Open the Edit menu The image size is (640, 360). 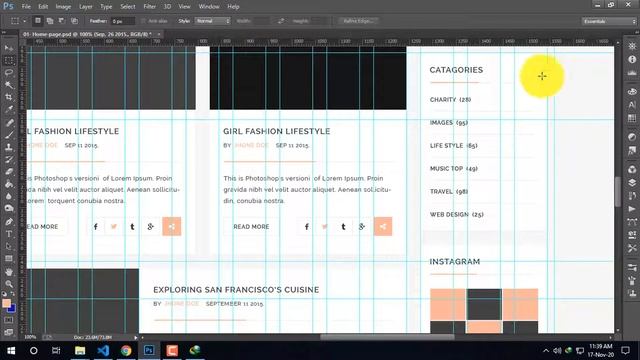(43, 7)
